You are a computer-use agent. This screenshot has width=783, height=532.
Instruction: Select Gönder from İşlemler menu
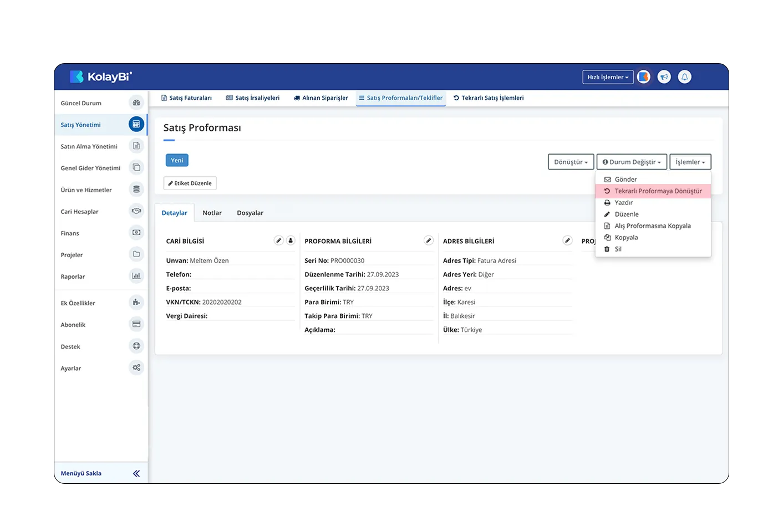click(x=653, y=179)
